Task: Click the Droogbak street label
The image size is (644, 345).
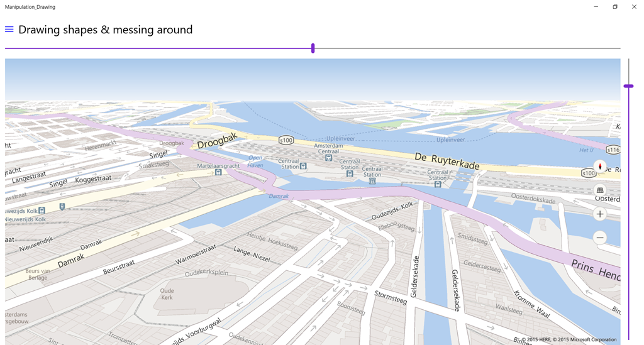Action: (217, 141)
